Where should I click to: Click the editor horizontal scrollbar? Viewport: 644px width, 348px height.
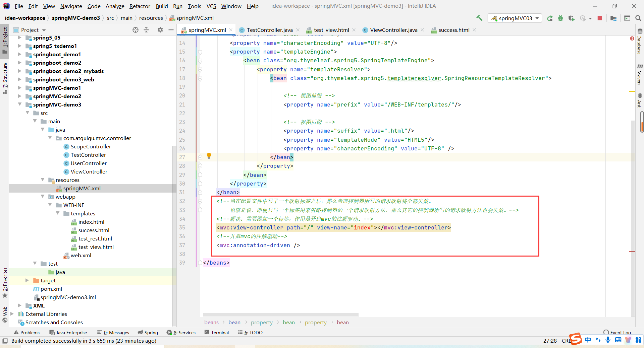tap(281, 315)
